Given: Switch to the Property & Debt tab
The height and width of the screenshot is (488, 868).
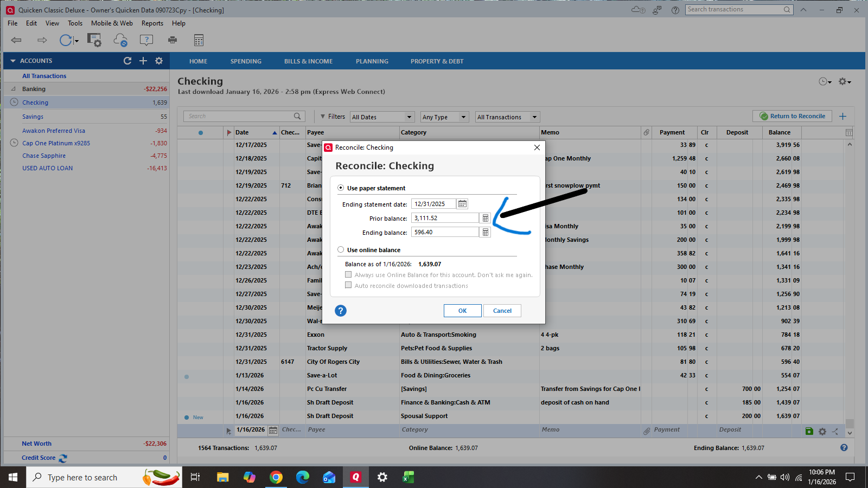Looking at the screenshot, I should [x=437, y=61].
